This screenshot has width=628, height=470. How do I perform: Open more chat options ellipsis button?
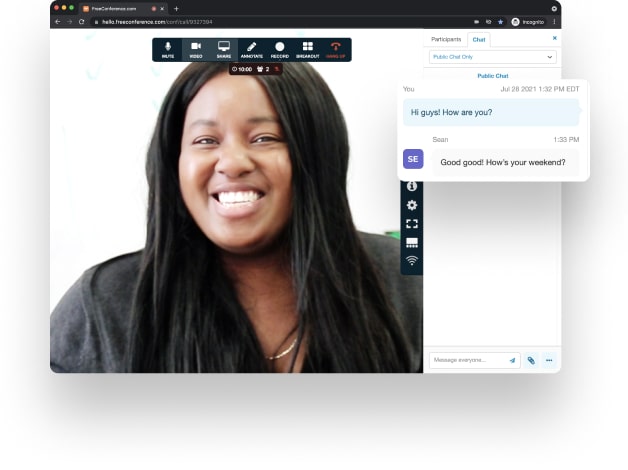[549, 360]
